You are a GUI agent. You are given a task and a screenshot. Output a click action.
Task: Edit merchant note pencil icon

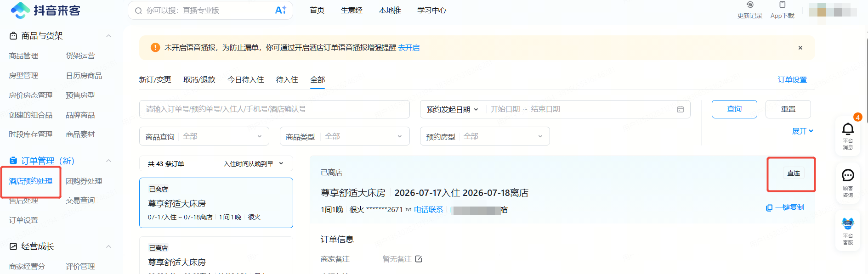[x=419, y=259]
